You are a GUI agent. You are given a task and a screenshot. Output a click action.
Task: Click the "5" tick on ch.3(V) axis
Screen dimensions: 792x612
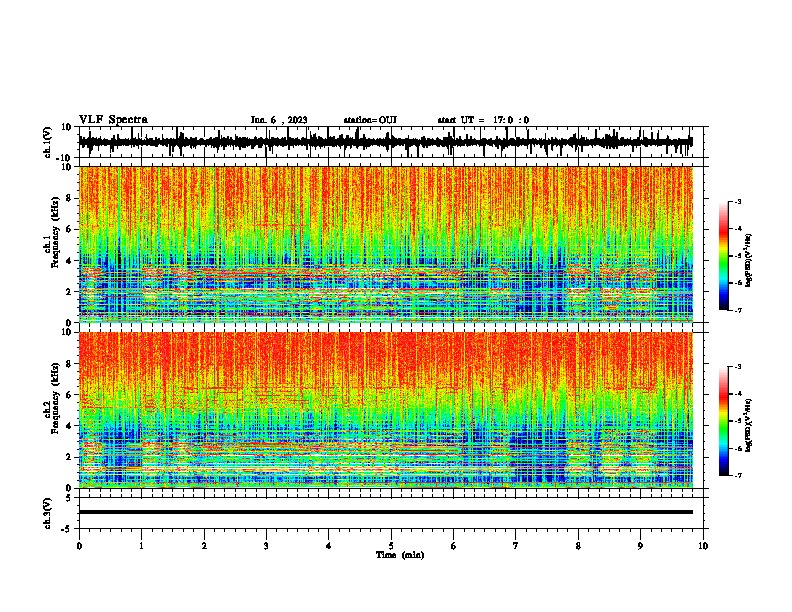click(70, 498)
